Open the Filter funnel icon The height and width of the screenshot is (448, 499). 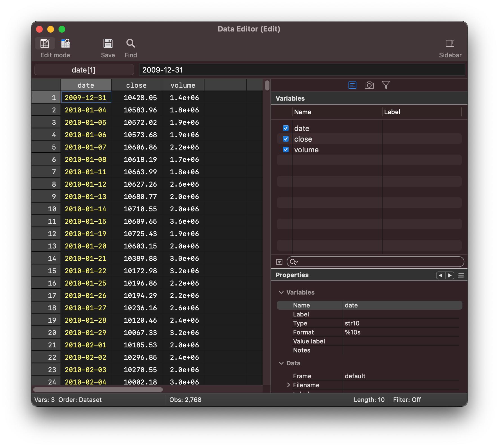pyautogui.click(x=386, y=85)
